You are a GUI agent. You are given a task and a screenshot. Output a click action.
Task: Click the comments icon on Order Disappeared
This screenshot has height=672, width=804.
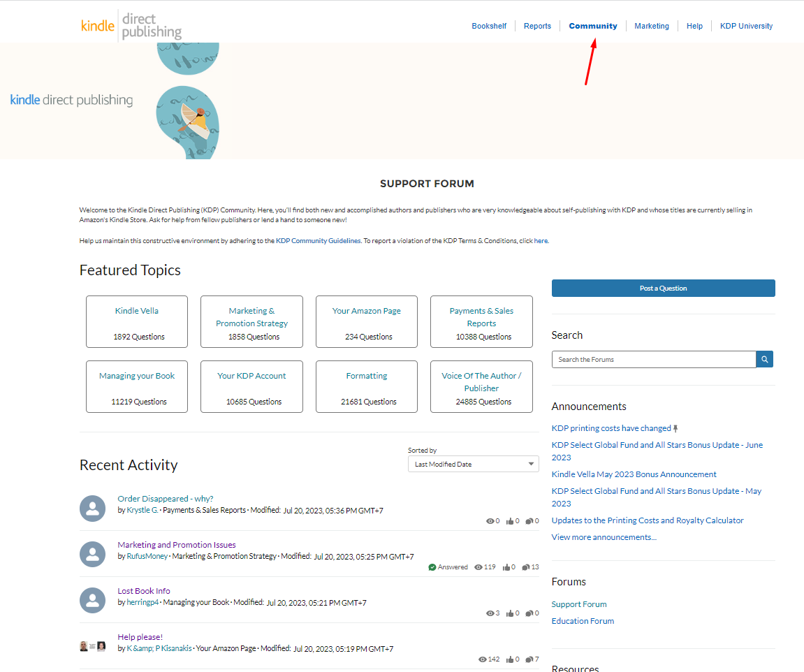(529, 521)
